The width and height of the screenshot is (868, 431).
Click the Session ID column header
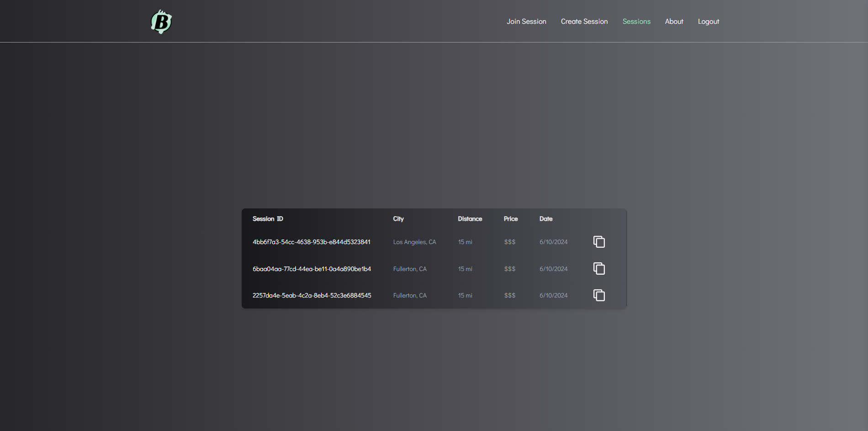click(x=268, y=219)
